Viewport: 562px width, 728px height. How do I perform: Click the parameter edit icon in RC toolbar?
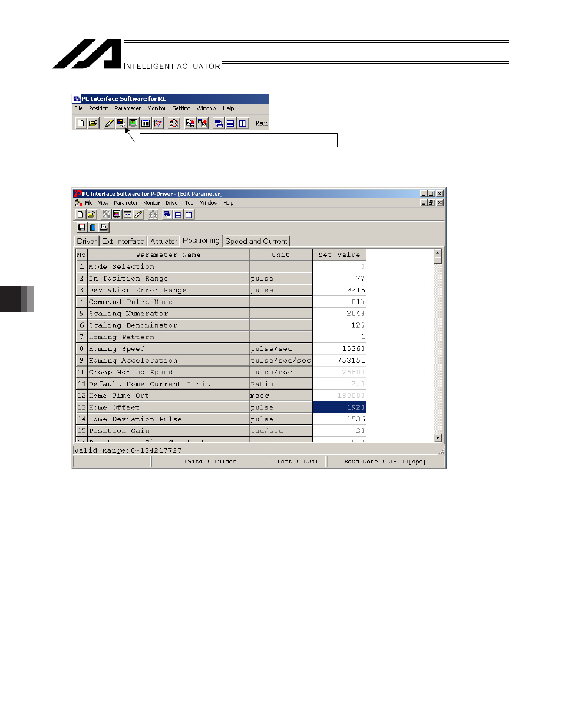point(121,123)
